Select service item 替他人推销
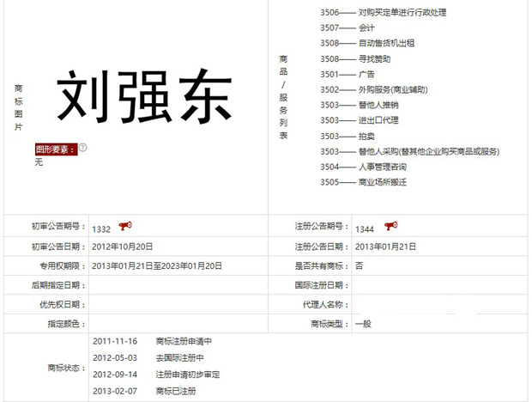This screenshot has height=402, width=532. point(360,105)
